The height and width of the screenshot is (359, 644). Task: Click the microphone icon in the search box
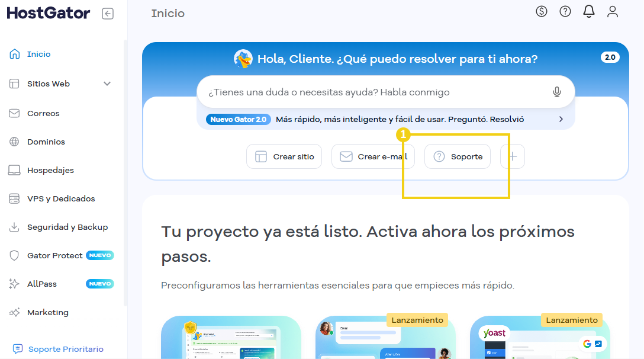point(556,92)
